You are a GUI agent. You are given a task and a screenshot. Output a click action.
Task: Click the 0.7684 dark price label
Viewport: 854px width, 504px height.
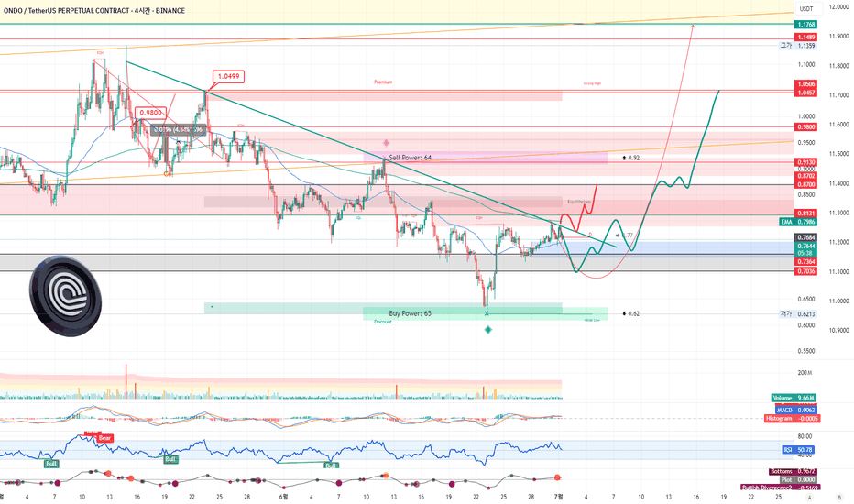(x=806, y=237)
